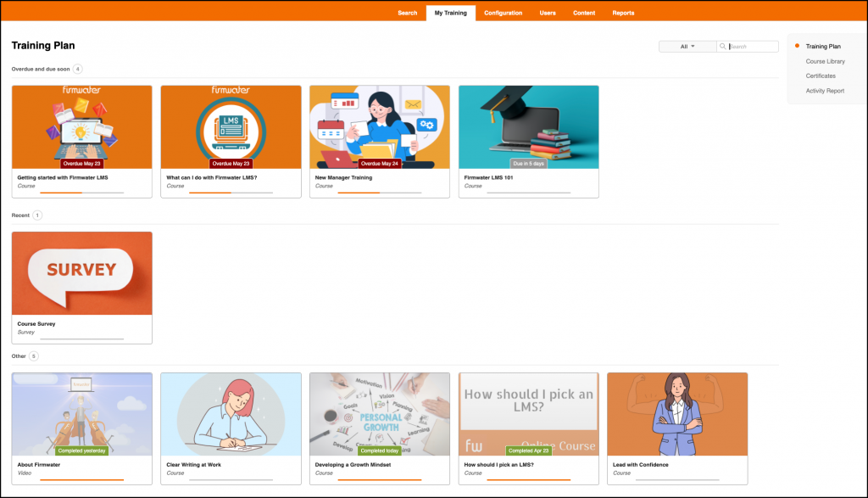Click the Recent section count badge
This screenshot has height=498, width=868.
click(x=37, y=215)
